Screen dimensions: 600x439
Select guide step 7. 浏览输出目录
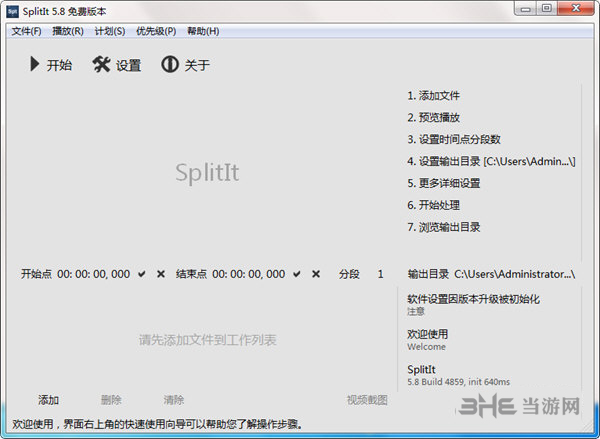click(444, 227)
